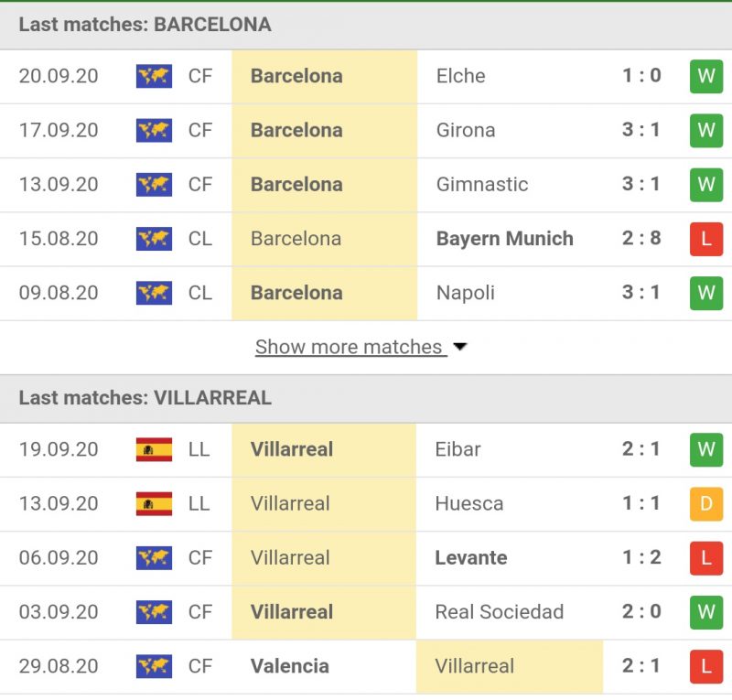The image size is (732, 700).
Task: Select the 13.09.20 Gimnastic match date
Action: [59, 184]
